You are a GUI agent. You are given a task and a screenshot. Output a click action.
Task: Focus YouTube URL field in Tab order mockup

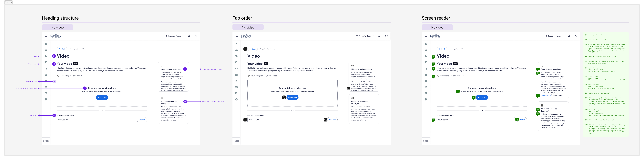coord(287,120)
